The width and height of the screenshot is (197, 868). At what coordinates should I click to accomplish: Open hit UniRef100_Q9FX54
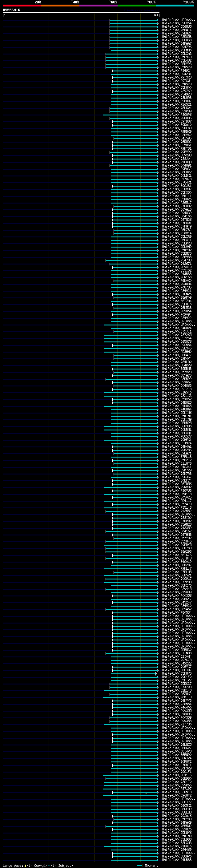(x=177, y=23)
